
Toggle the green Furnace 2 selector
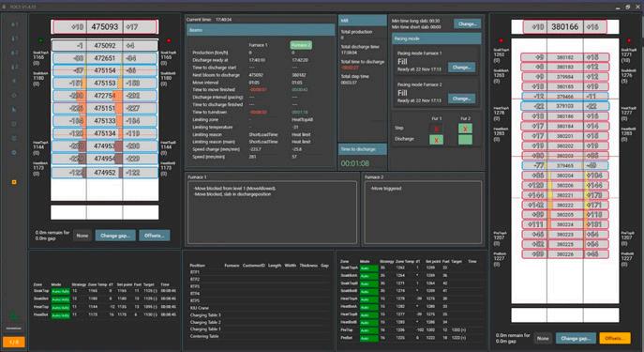coord(301,45)
